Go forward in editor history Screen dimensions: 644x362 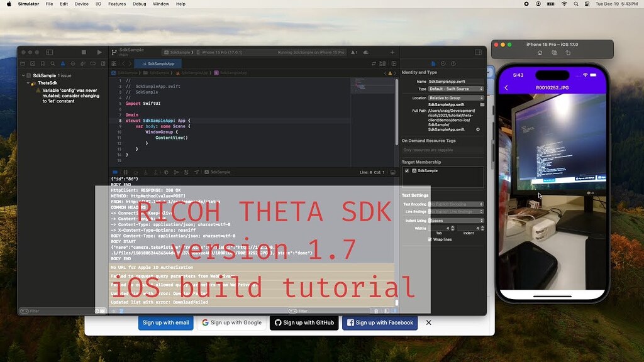[x=130, y=63]
